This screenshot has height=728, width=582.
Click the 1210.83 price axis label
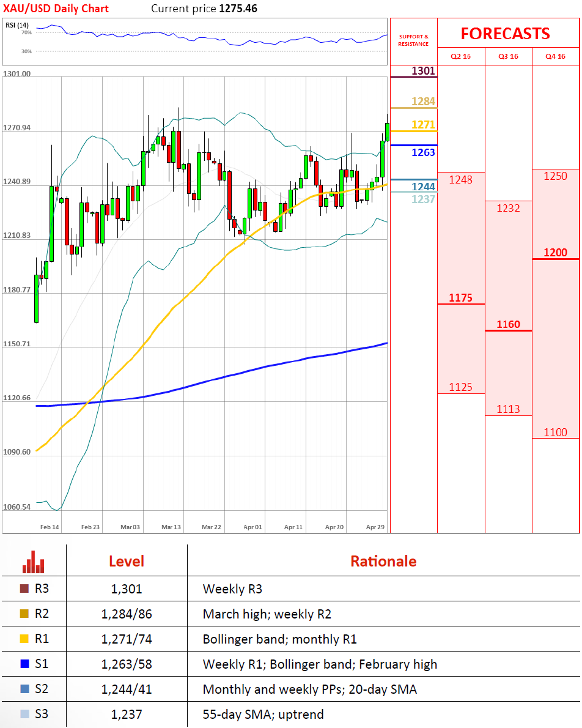coord(17,236)
